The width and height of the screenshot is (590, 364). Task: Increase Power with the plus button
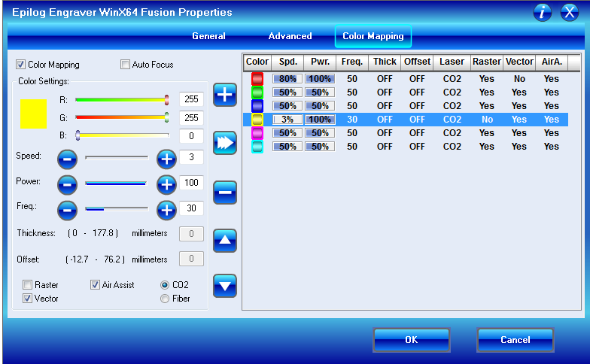pyautogui.click(x=167, y=185)
